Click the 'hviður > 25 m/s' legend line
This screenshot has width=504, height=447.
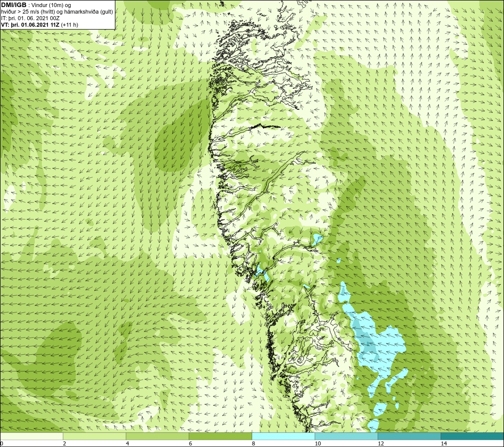[x=57, y=12]
